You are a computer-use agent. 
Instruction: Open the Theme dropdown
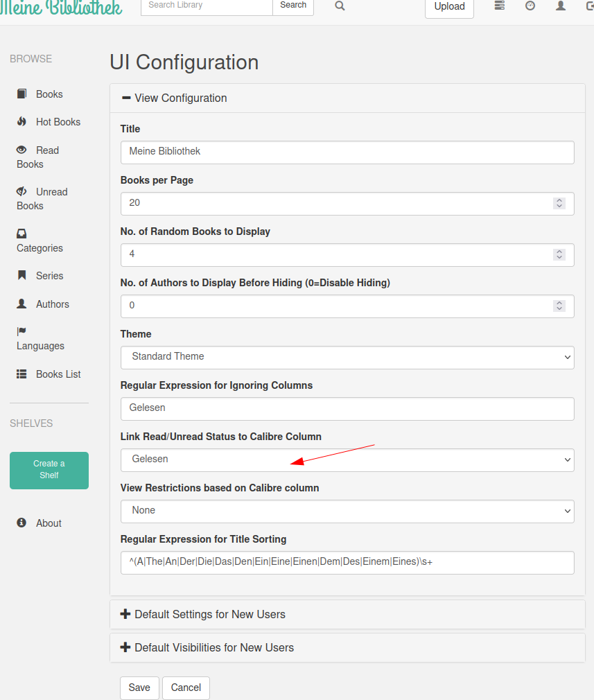347,357
